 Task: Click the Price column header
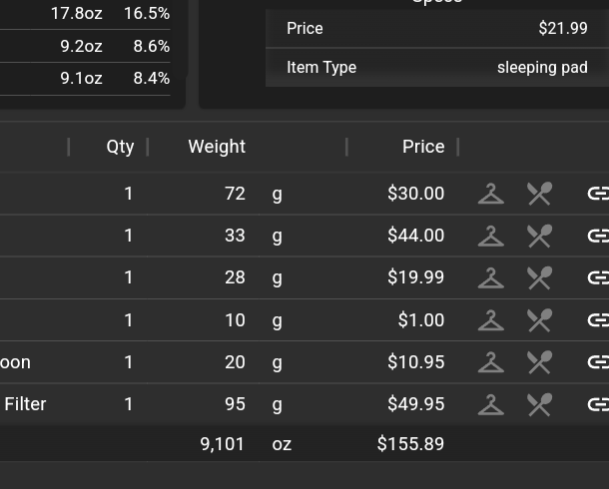tap(423, 147)
